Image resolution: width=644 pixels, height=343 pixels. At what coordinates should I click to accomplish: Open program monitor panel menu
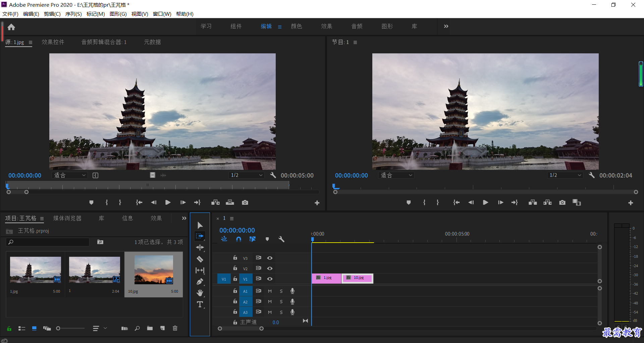coord(355,43)
